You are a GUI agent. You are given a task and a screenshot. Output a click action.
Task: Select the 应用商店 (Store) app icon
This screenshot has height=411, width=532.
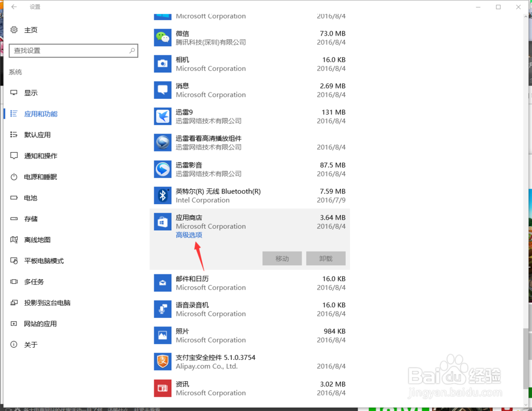[162, 222]
